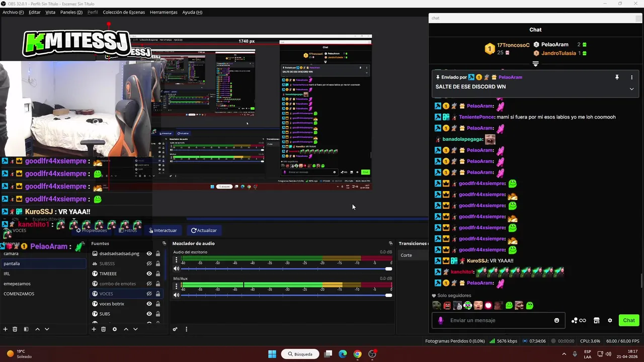Mute the Mic/Aux speaker icon

coord(176,295)
